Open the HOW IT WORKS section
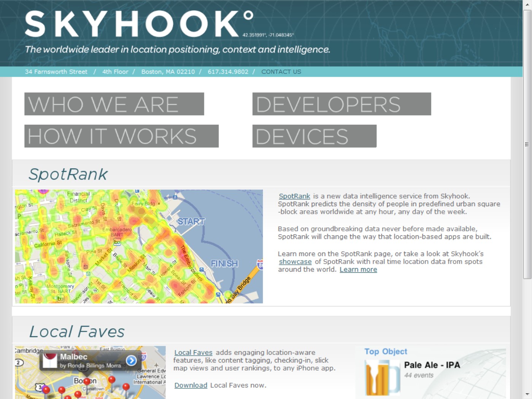 coord(121,136)
